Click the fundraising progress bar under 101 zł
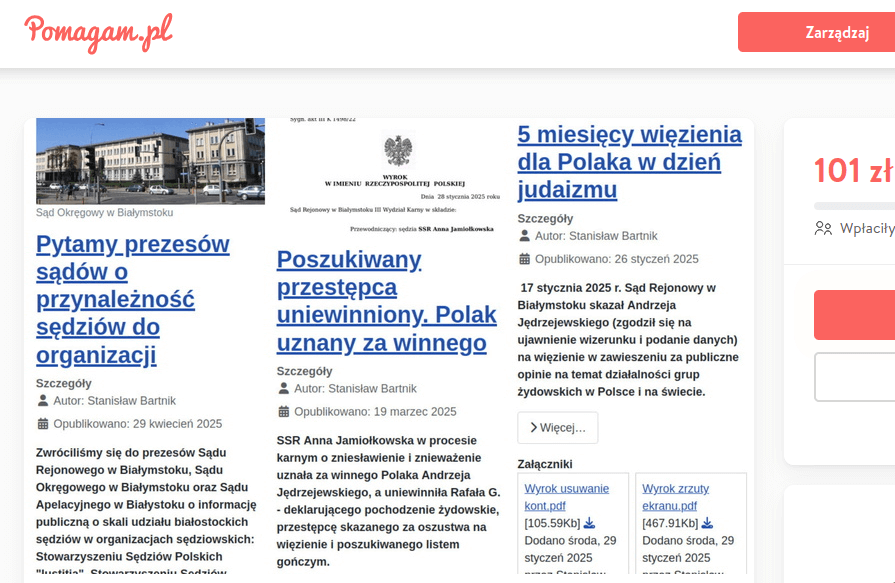 pos(854,206)
